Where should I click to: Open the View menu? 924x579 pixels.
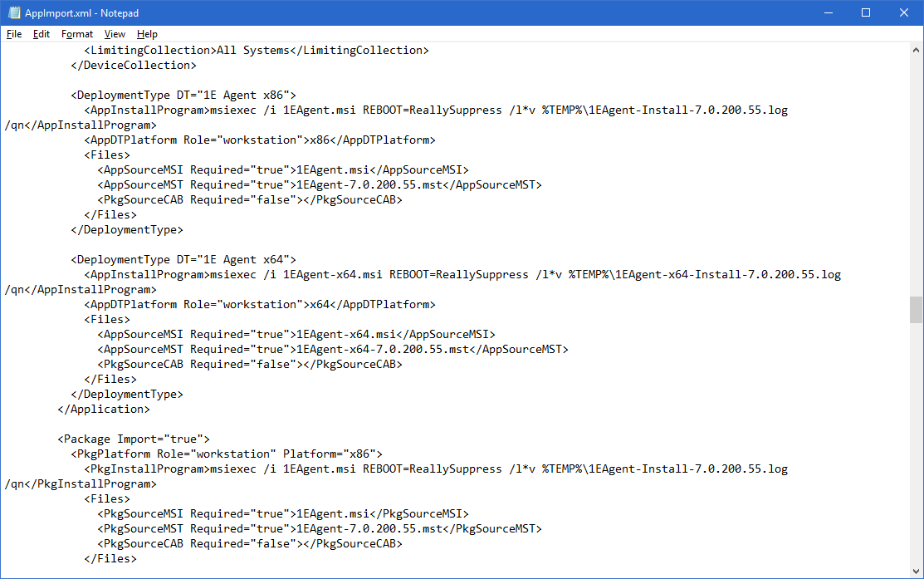[x=115, y=34]
